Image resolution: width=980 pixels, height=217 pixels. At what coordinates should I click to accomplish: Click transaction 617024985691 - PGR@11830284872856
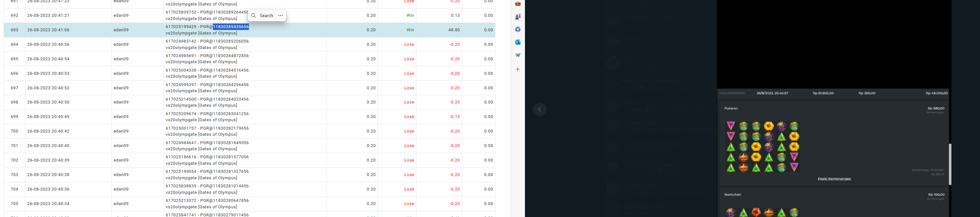[207, 55]
